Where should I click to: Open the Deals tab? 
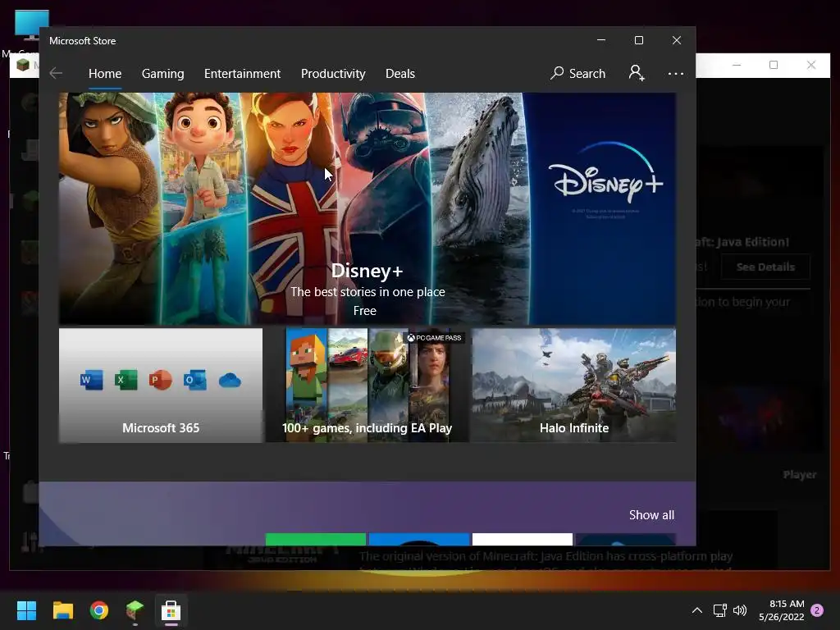pos(400,73)
